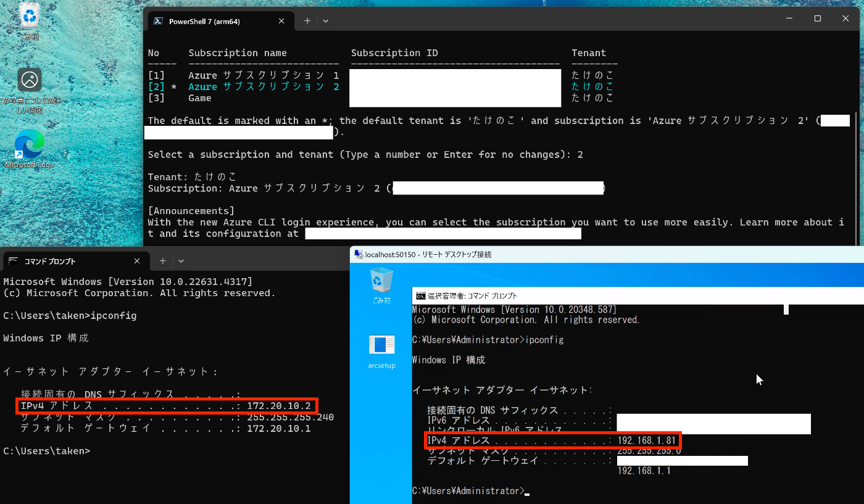This screenshot has width=864, height=504.
Task: Click the 'Azure サブスクリプション 1' row text
Action: coord(264,75)
